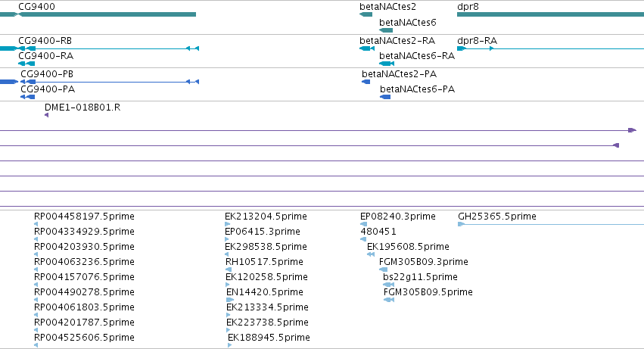Image resolution: width=644 pixels, height=349 pixels.
Task: Click the DME1-018B01.R arrow marker
Action: click(46, 115)
